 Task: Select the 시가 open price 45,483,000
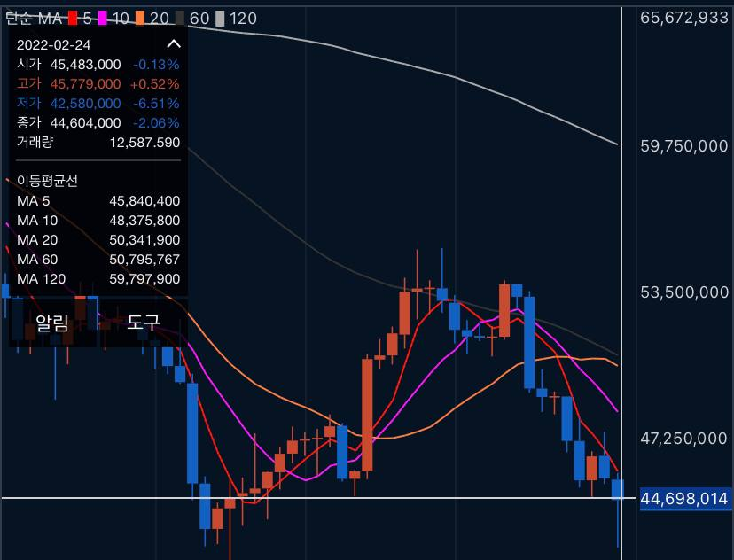[x=85, y=65]
